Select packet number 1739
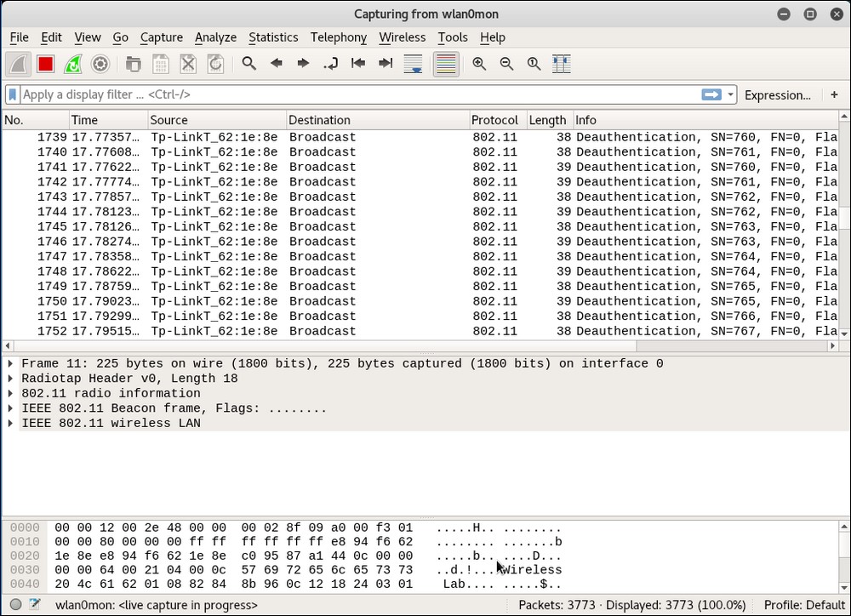851x616 pixels. pos(420,137)
